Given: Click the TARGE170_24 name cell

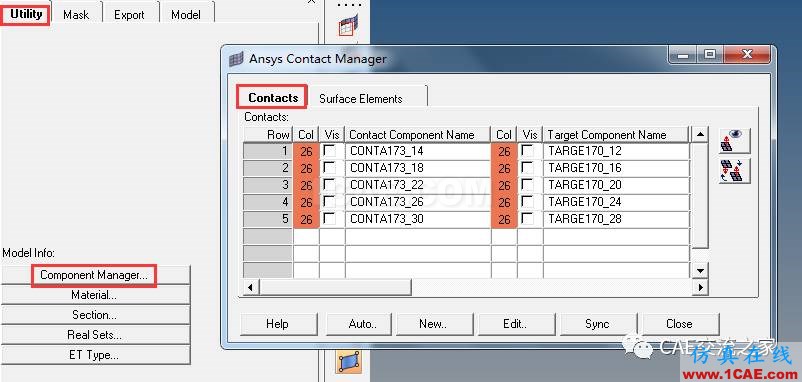Looking at the screenshot, I should (616, 202).
